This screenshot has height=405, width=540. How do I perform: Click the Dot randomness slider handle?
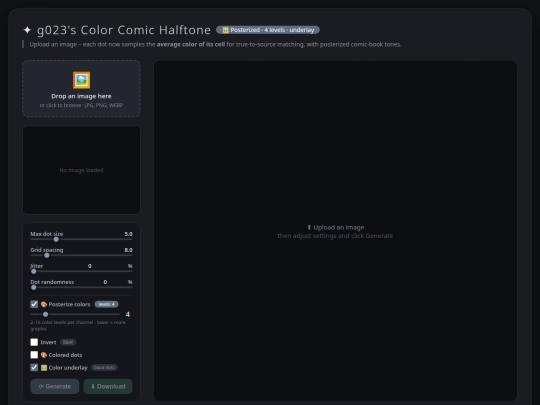pos(33,287)
